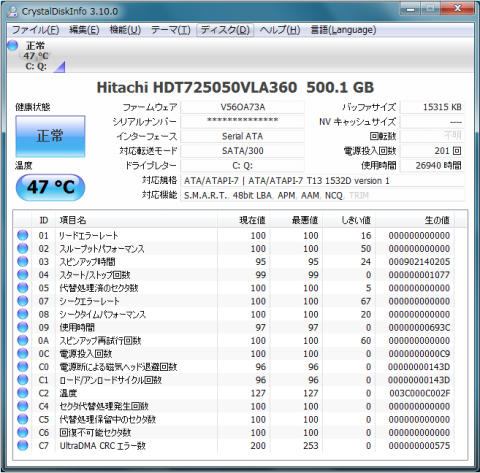Click the 項目名 column header
480x473 pixels.
[x=136, y=220]
